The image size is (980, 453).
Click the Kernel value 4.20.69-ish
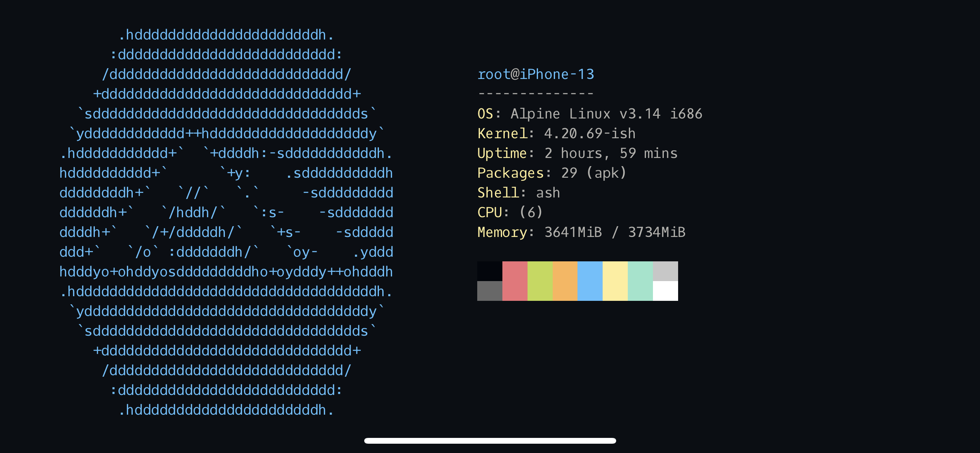tap(590, 133)
